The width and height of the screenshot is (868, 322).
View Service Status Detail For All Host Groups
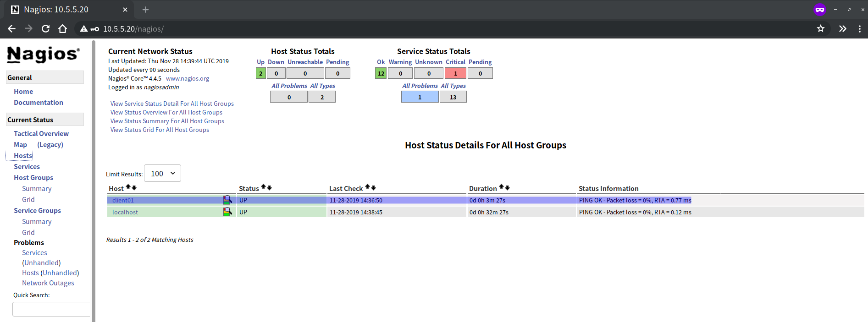172,104
